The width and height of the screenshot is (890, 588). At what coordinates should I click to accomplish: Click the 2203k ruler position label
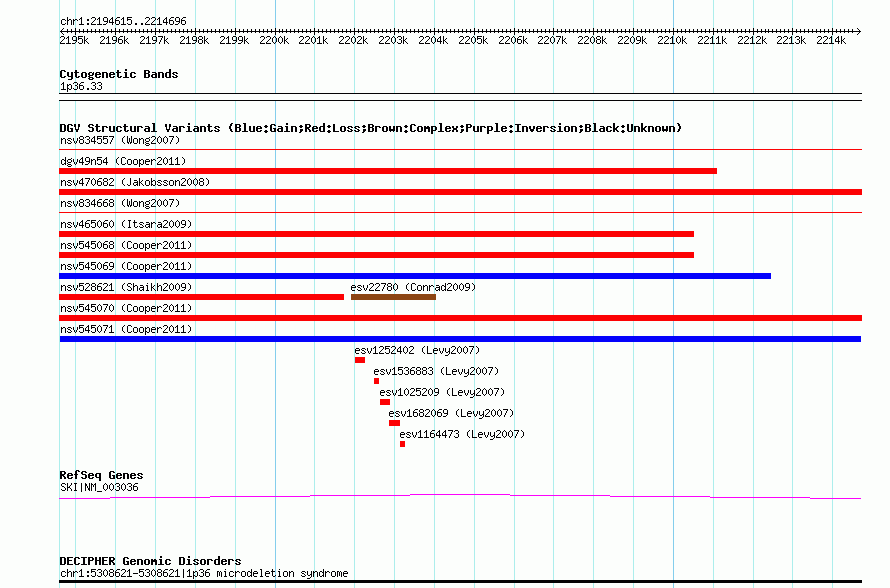pos(393,40)
